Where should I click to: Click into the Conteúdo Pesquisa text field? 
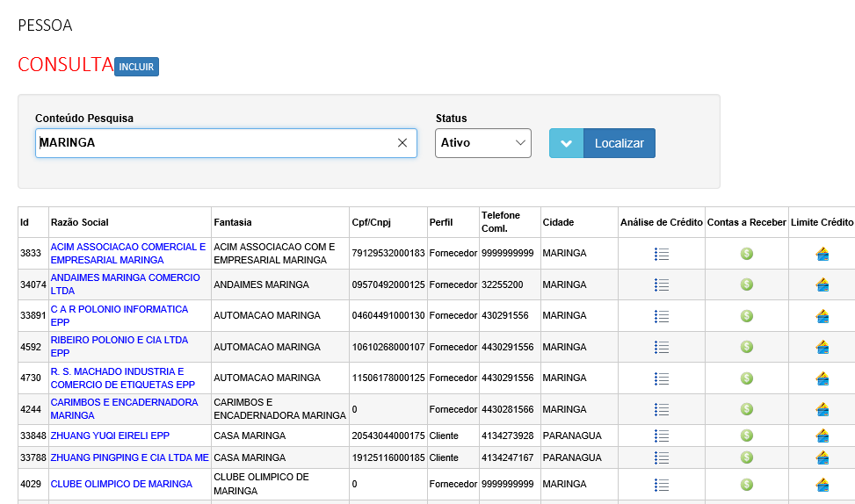[211, 143]
